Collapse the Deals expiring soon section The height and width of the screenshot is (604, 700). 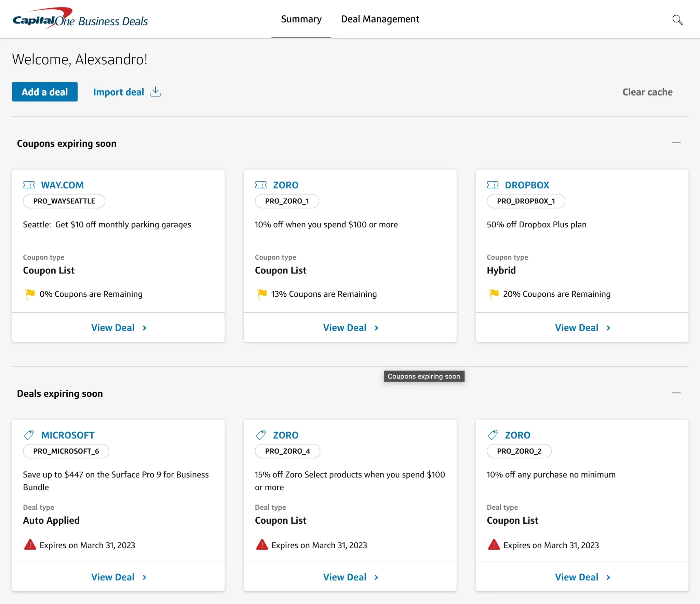tap(676, 393)
